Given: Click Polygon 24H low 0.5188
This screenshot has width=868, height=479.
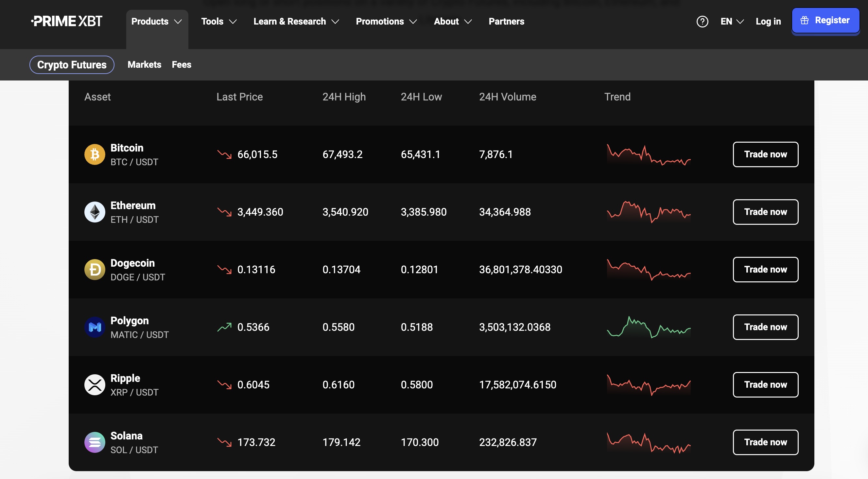Looking at the screenshot, I should (417, 328).
